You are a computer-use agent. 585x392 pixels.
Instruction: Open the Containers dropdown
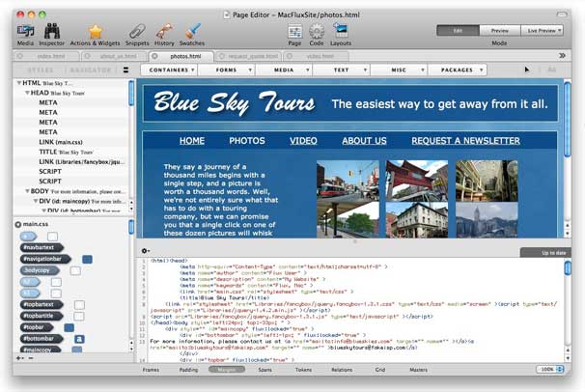pos(169,70)
